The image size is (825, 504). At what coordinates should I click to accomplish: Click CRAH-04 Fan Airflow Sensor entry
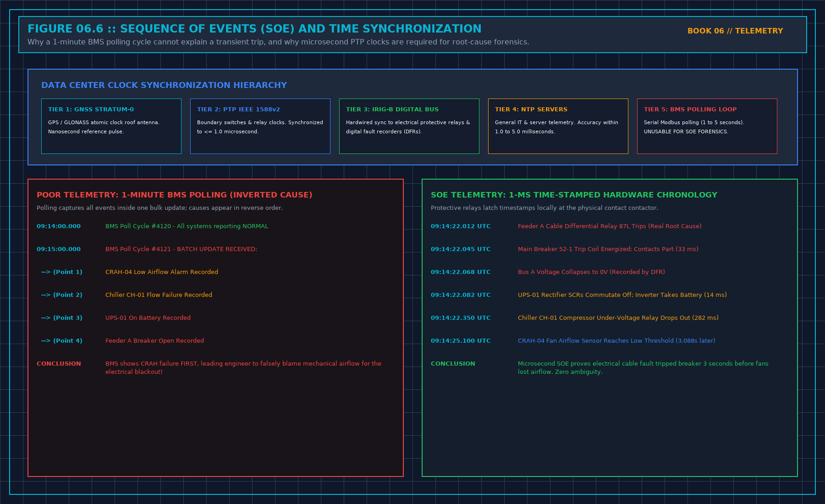tap(616, 341)
